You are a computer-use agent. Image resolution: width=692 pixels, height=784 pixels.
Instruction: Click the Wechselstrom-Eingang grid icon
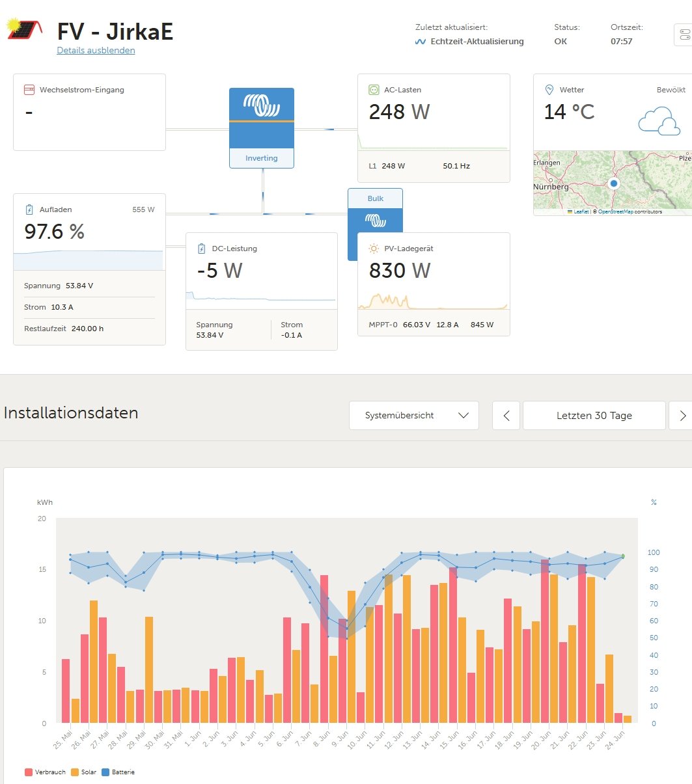[29, 90]
